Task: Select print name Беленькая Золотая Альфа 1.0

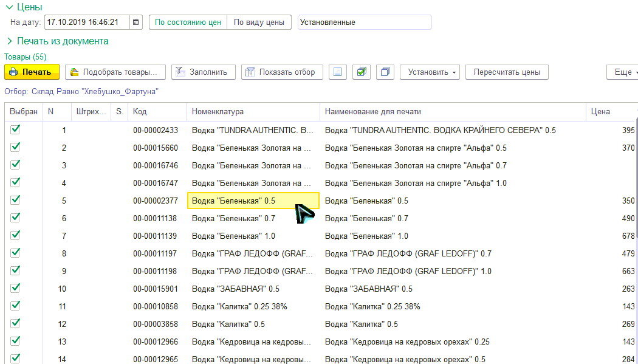Action: pos(453,183)
